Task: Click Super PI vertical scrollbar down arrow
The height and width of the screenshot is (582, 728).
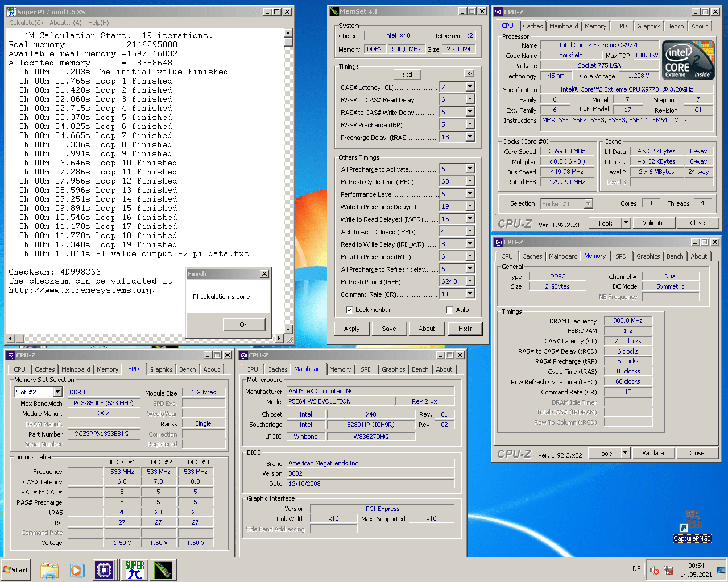Action: tap(288, 329)
